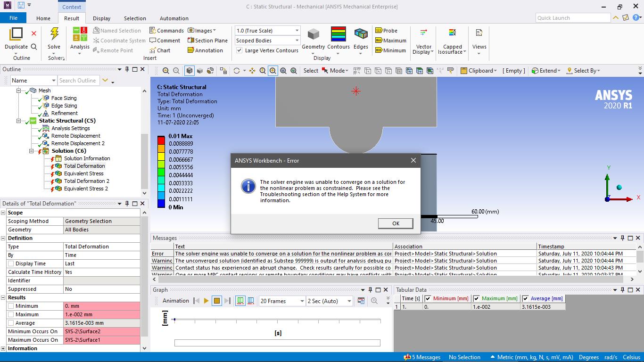This screenshot has height=362, width=644.
Task: Open the 20 Frames dropdown
Action: (x=282, y=301)
